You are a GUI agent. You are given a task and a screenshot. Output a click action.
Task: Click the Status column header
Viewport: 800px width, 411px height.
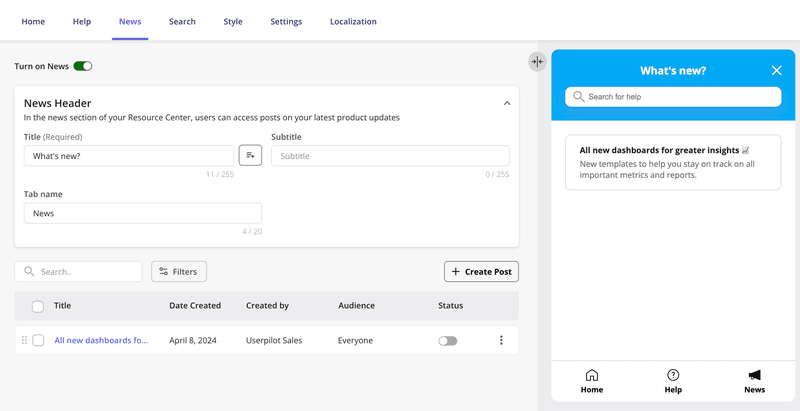(451, 305)
